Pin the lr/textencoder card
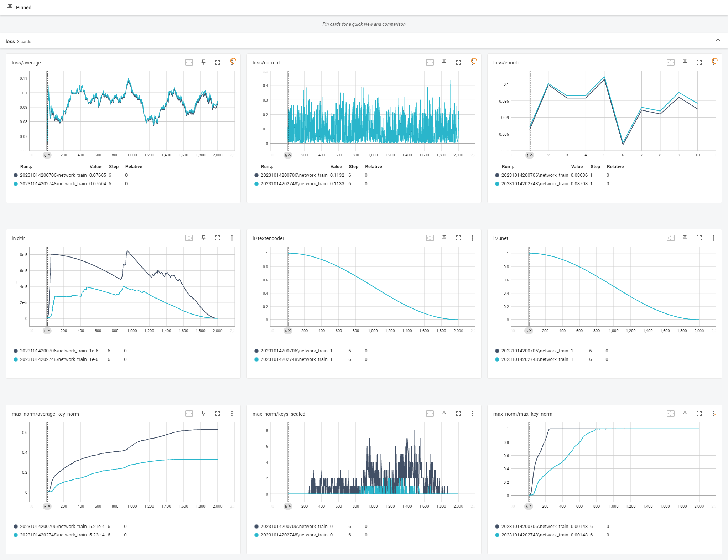728x560 pixels. coord(444,238)
